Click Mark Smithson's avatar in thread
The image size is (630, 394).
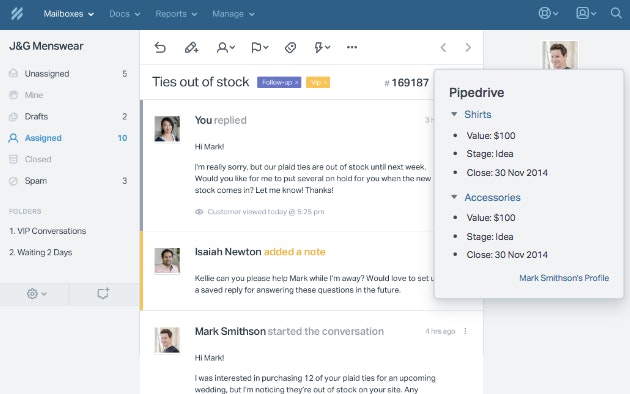pos(167,340)
